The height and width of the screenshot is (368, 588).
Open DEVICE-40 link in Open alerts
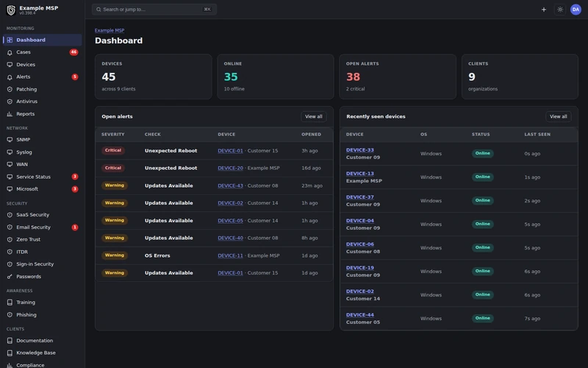[230, 238]
